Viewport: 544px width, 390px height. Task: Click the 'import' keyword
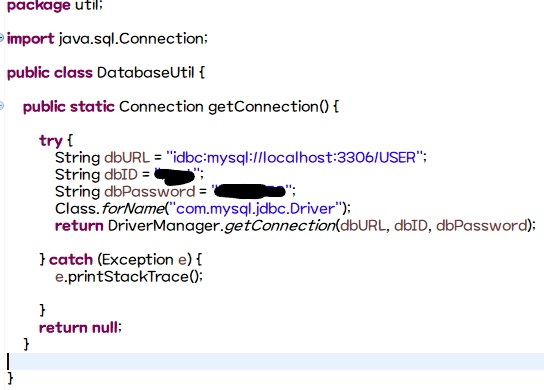(31, 39)
